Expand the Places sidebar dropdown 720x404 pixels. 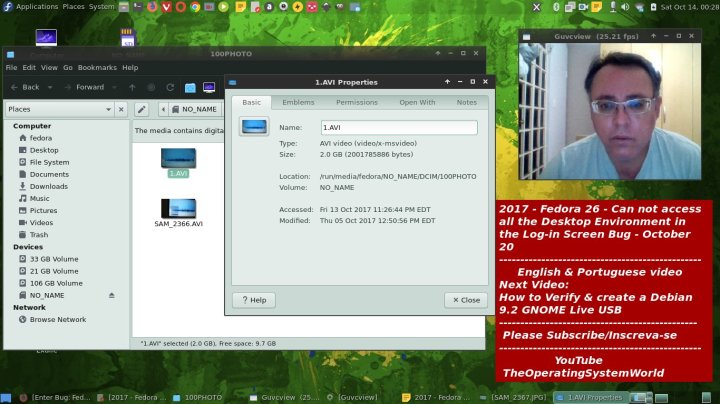[x=108, y=109]
